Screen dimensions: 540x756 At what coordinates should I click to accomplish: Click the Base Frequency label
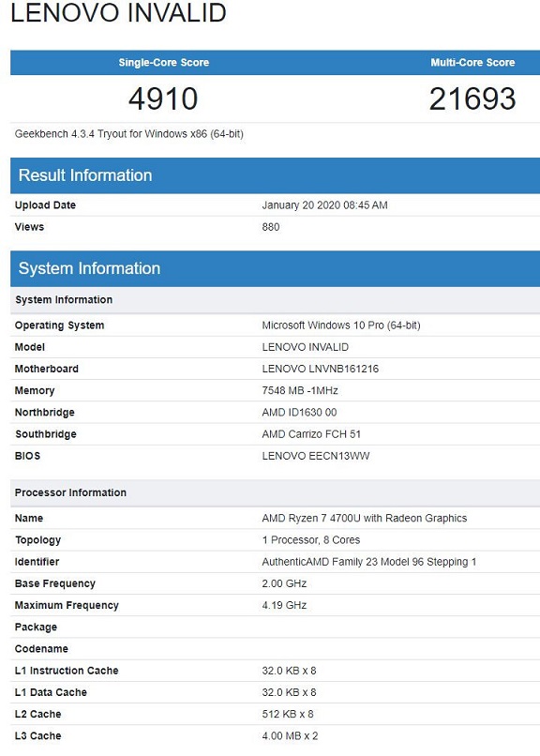(55, 583)
